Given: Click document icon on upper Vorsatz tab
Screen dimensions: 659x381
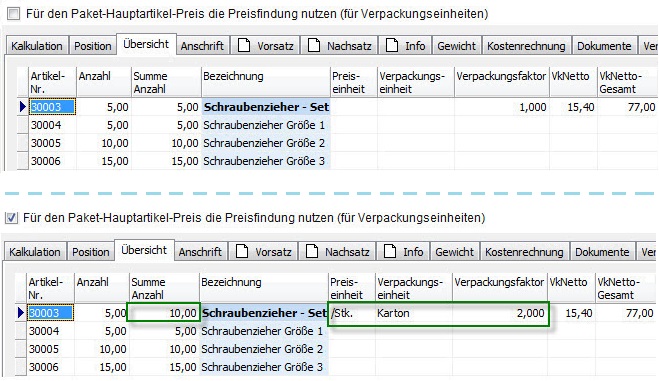Looking at the screenshot, I should [x=244, y=45].
